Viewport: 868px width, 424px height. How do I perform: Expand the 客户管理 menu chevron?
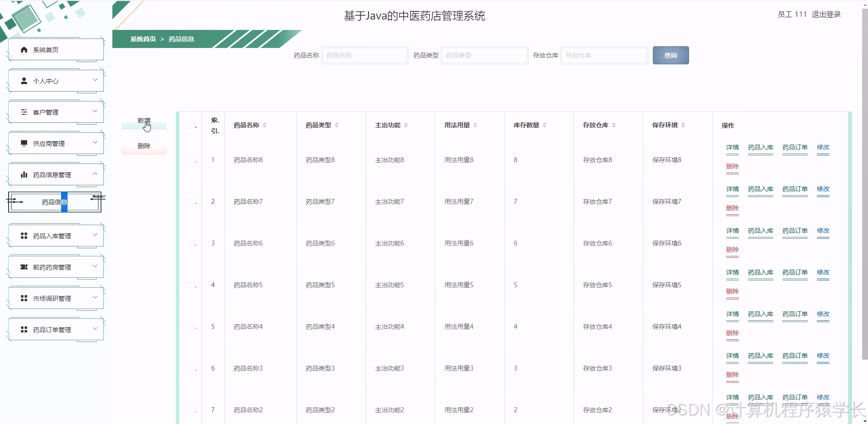tap(95, 111)
